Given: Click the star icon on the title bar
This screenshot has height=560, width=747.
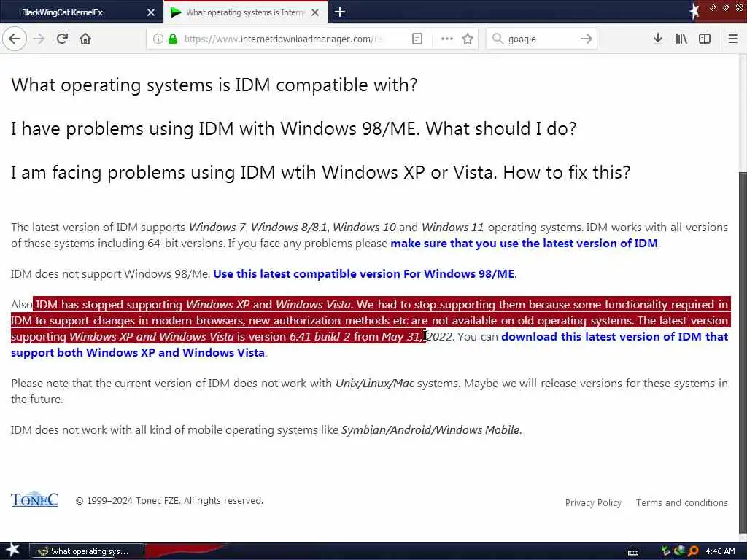Looking at the screenshot, I should (x=694, y=12).
